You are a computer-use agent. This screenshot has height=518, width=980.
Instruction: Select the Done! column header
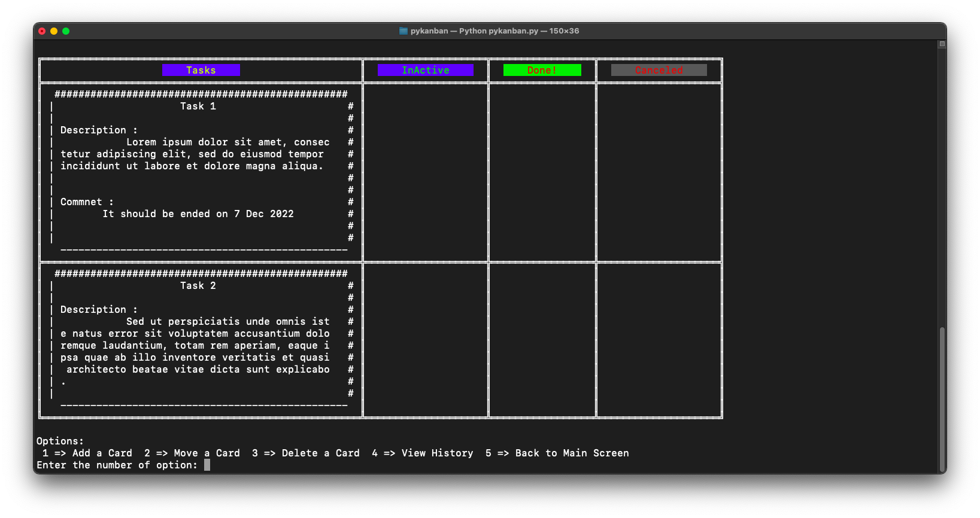542,71
